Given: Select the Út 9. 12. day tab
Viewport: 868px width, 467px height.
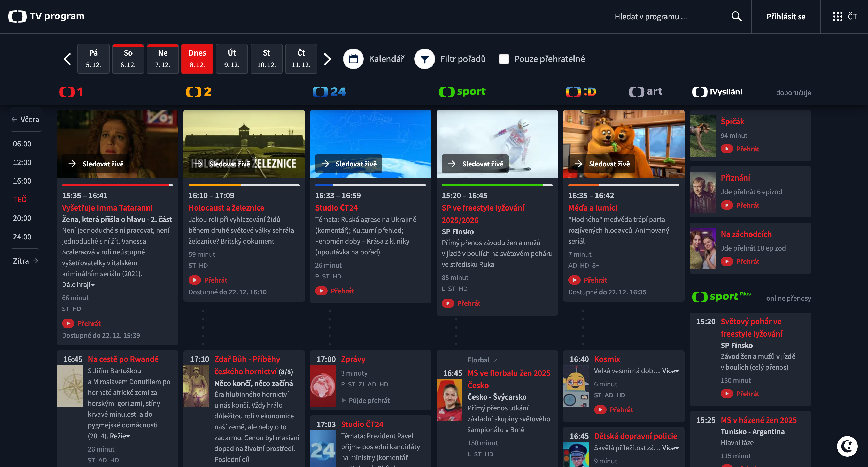Looking at the screenshot, I should [232, 59].
